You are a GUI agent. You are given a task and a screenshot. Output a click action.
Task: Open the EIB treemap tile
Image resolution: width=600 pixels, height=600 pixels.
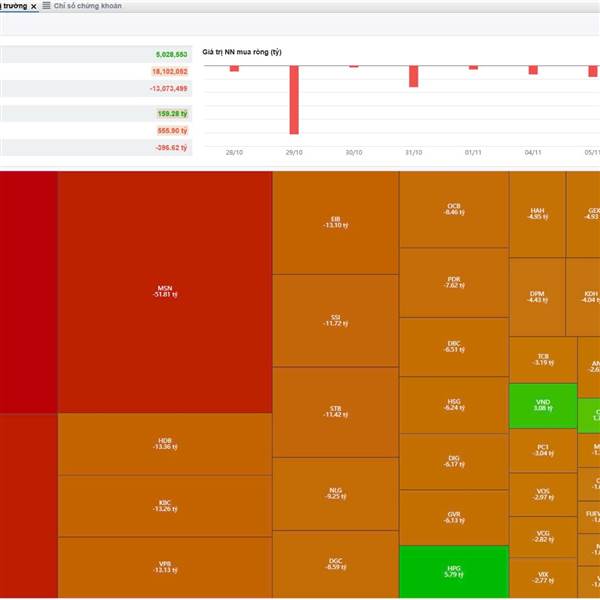tap(336, 223)
